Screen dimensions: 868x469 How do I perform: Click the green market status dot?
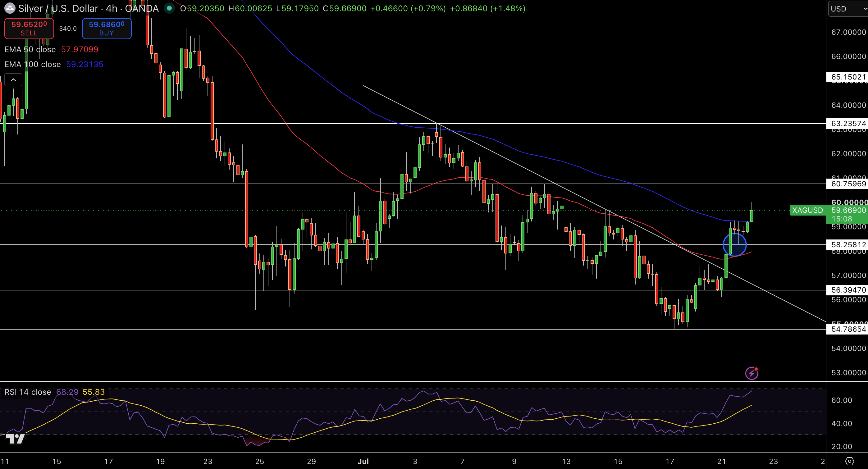tap(170, 8)
